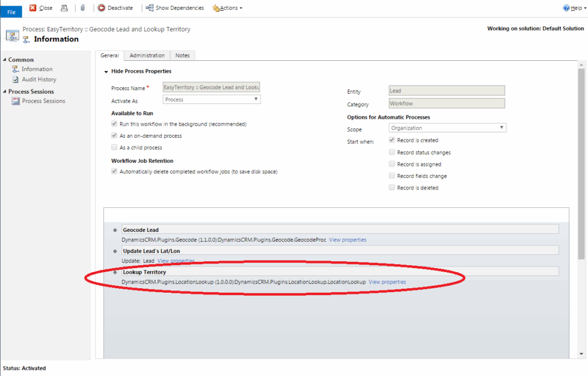
Task: Check the 'Record is assigned' option
Action: coord(392,164)
